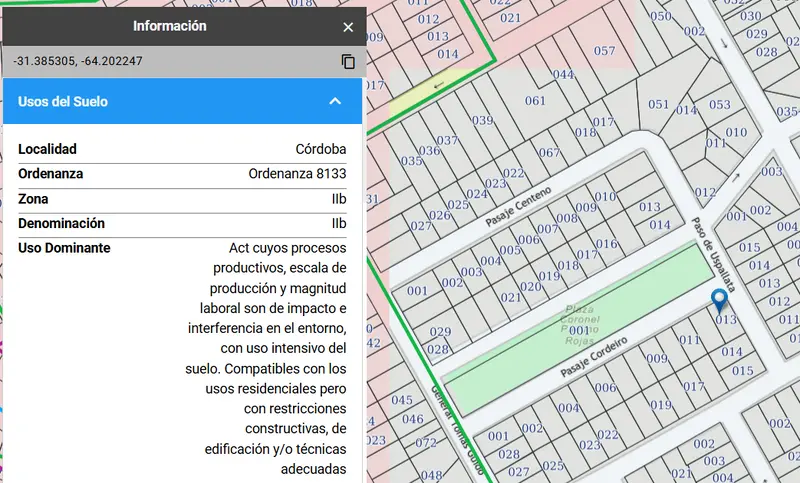Select parcel 072 on the map
The width and height of the screenshot is (800, 483).
426,442
